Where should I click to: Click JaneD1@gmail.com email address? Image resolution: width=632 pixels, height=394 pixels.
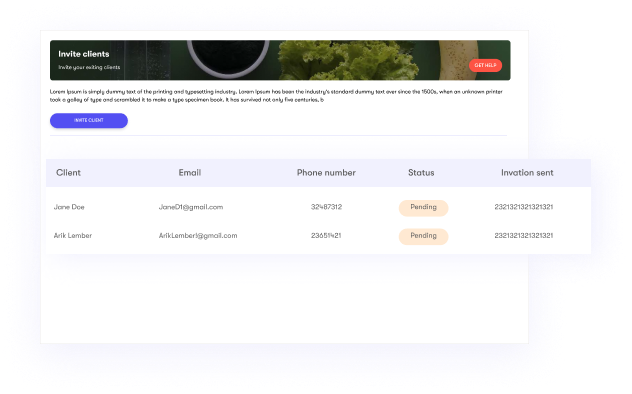(x=191, y=207)
